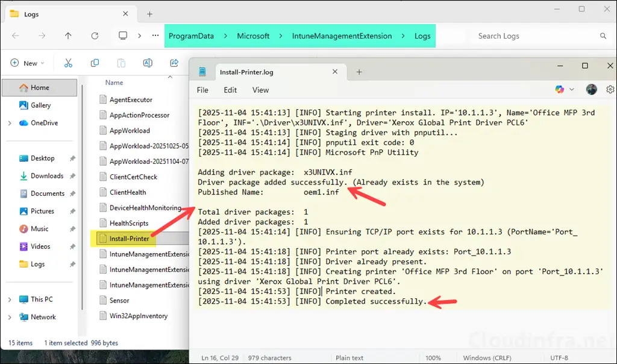Open Copilot from Notepad's toolbar

pos(559,89)
